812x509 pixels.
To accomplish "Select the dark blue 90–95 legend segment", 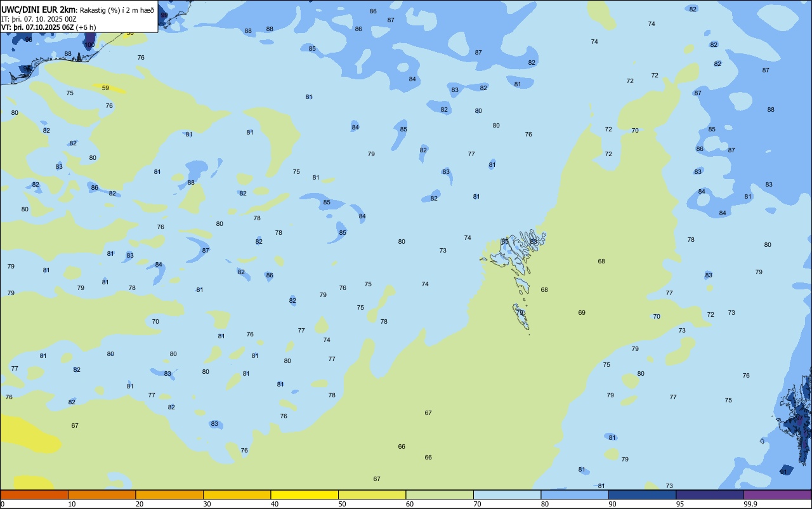I will point(642,494).
